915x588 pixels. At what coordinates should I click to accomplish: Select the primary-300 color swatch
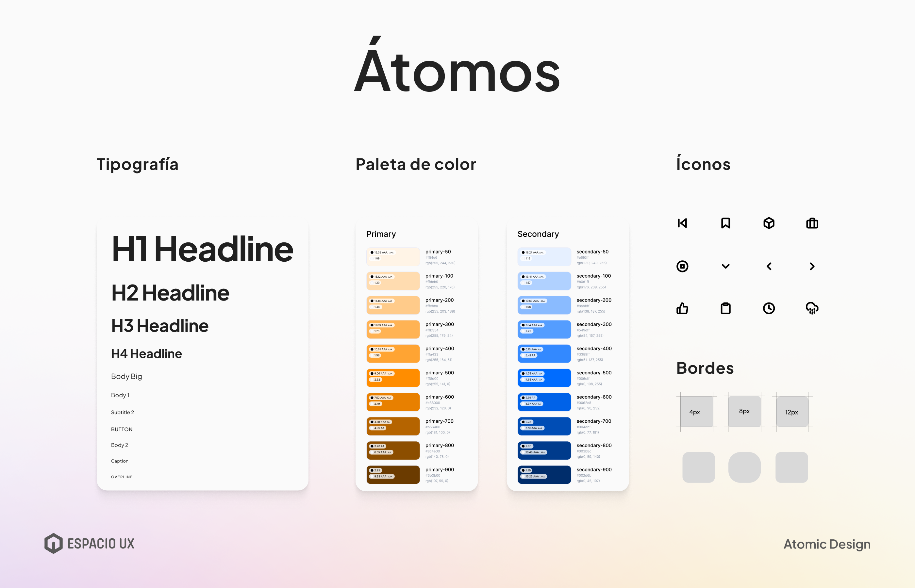(393, 330)
